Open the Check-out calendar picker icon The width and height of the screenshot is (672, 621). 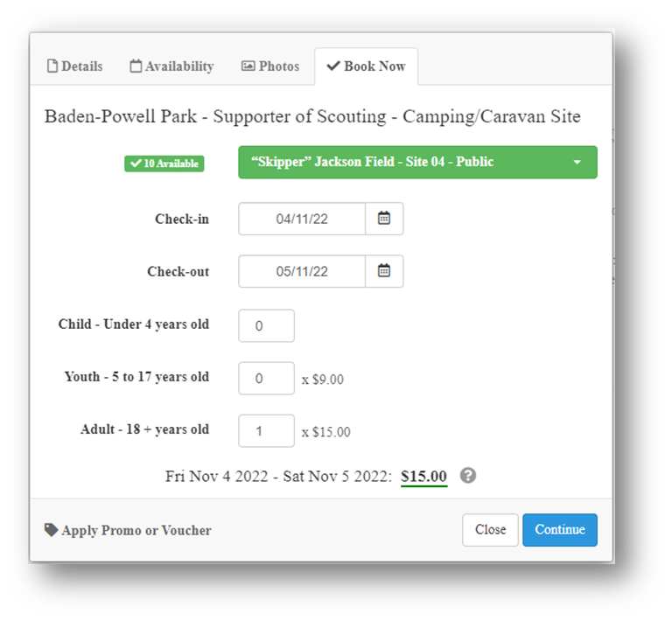tap(384, 271)
